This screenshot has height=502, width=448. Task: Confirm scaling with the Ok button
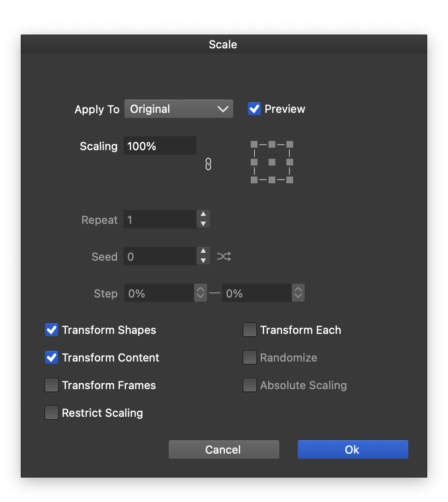click(353, 449)
